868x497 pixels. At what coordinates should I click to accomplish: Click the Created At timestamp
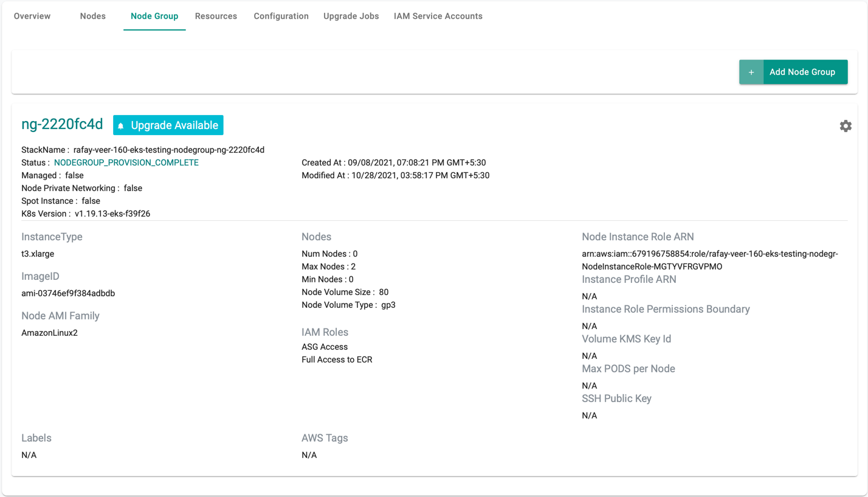[x=394, y=163]
